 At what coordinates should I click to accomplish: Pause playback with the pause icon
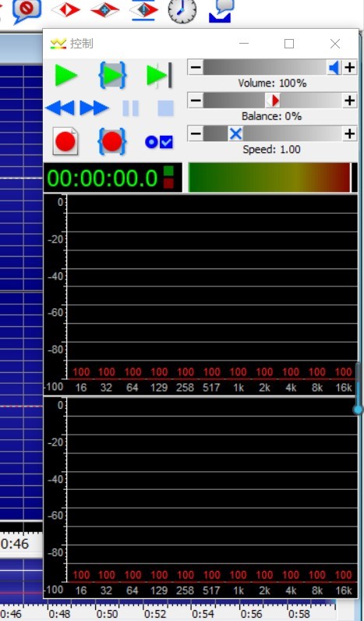(x=131, y=108)
